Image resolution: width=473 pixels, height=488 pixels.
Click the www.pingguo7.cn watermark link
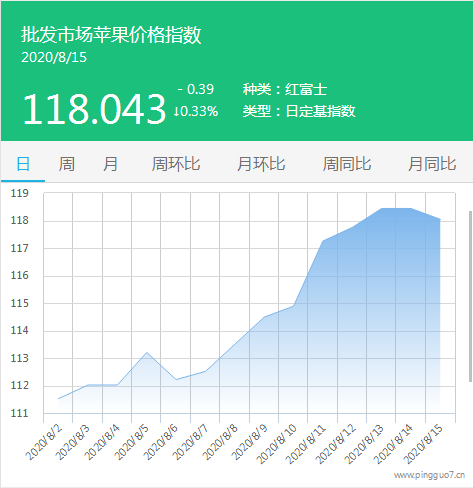pyautogui.click(x=429, y=475)
